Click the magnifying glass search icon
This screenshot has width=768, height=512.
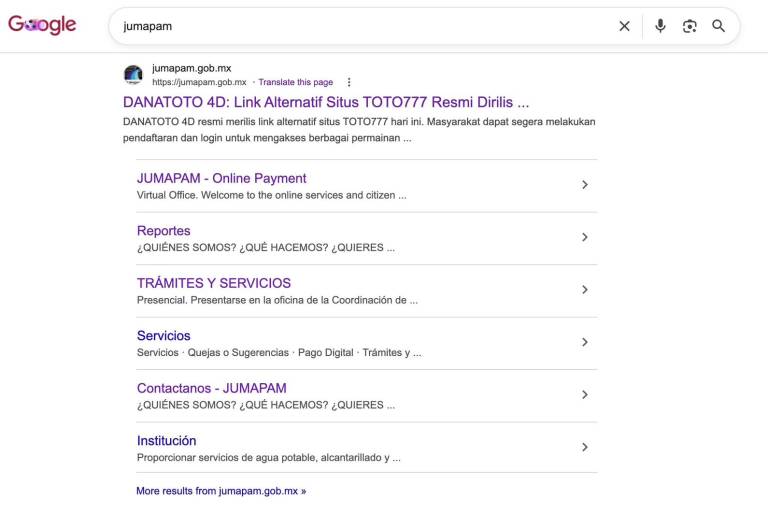719,26
